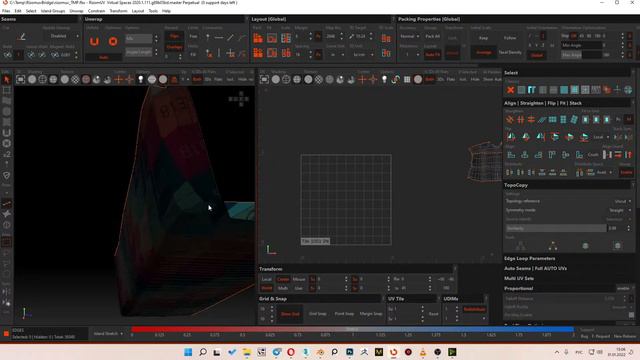The image size is (640, 360).
Task: Toggle the Flips option in Unwrap Prevent
Action: pyautogui.click(x=174, y=36)
